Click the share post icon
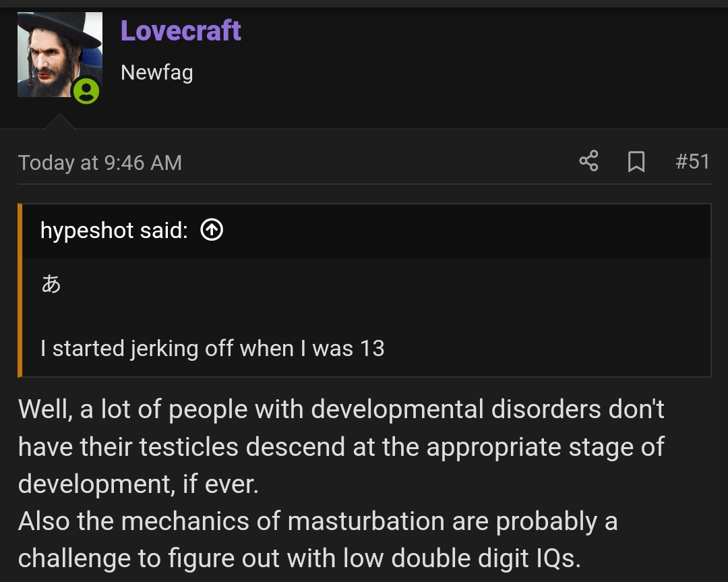The image size is (728, 582). point(588,162)
